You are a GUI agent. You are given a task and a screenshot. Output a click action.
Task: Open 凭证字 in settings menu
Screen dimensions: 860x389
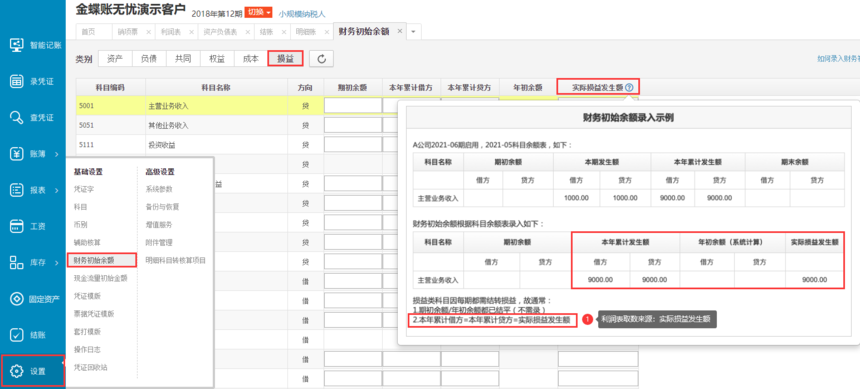pyautogui.click(x=83, y=189)
